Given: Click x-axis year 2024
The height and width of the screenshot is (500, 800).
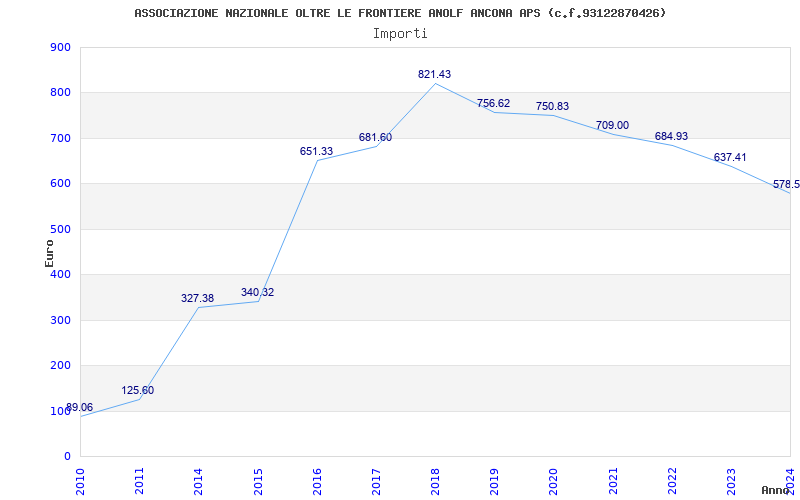Looking at the screenshot, I should pyautogui.click(x=791, y=480).
